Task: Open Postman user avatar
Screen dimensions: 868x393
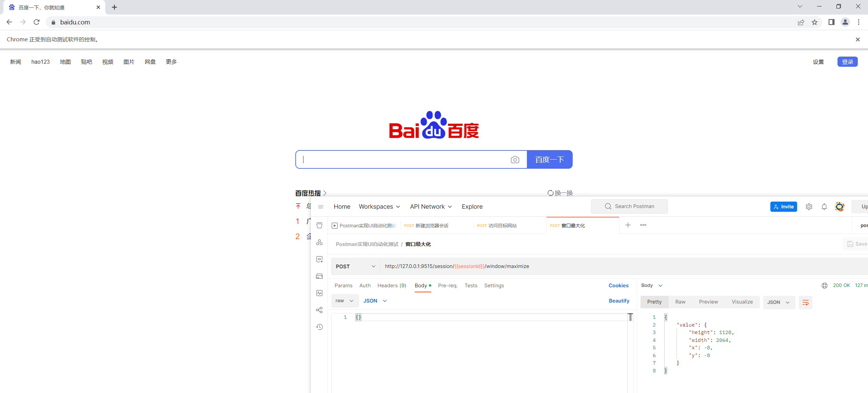Action: pos(840,207)
